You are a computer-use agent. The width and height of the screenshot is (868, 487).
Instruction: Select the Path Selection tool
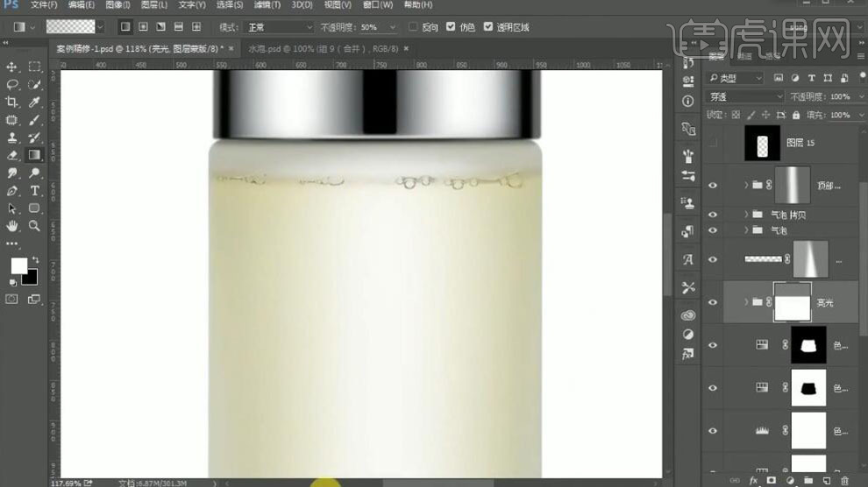(x=11, y=208)
